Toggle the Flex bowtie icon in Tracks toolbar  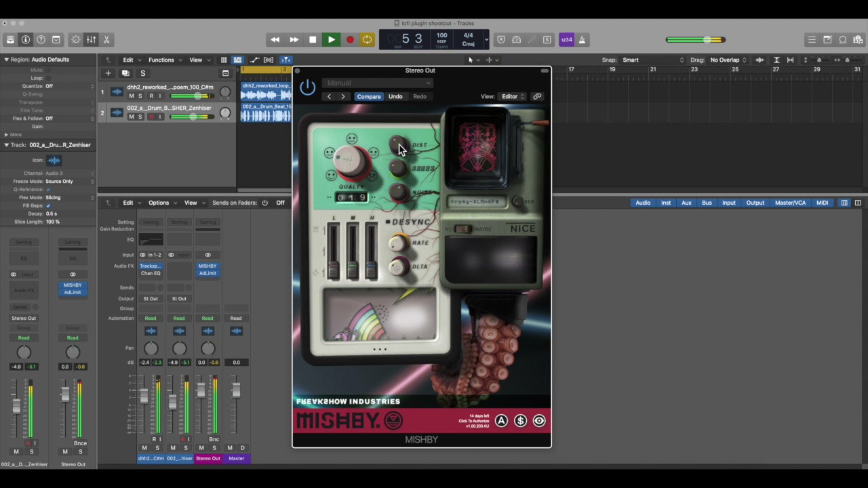tap(269, 60)
